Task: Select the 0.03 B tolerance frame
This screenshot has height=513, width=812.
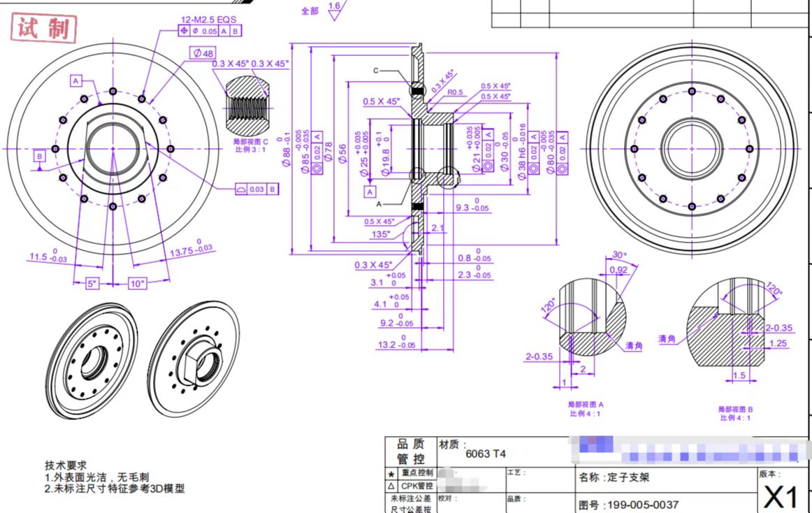Action: 256,189
